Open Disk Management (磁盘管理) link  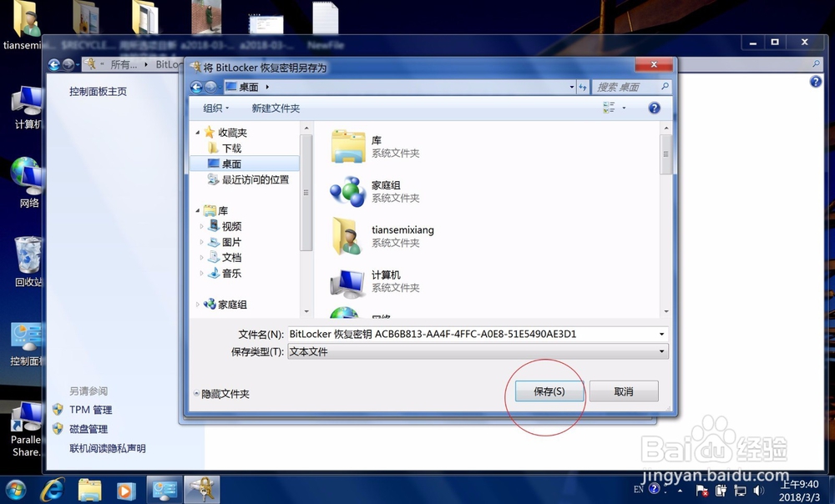(x=89, y=429)
